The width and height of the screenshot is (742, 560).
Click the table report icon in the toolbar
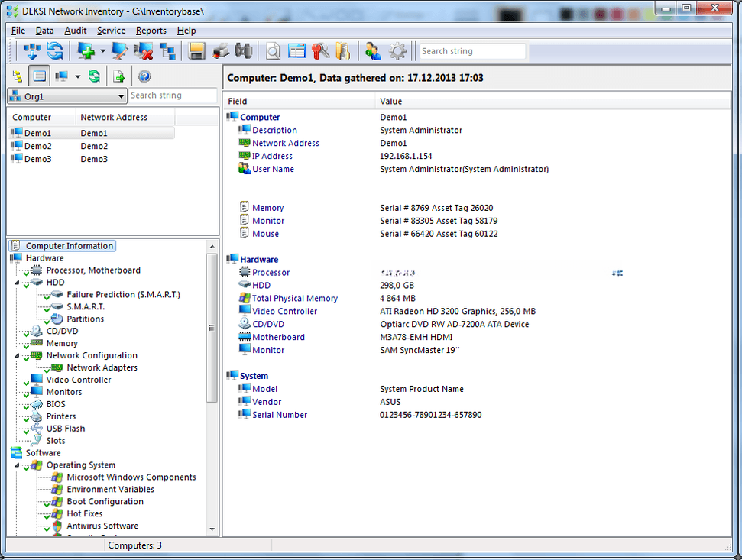[296, 51]
